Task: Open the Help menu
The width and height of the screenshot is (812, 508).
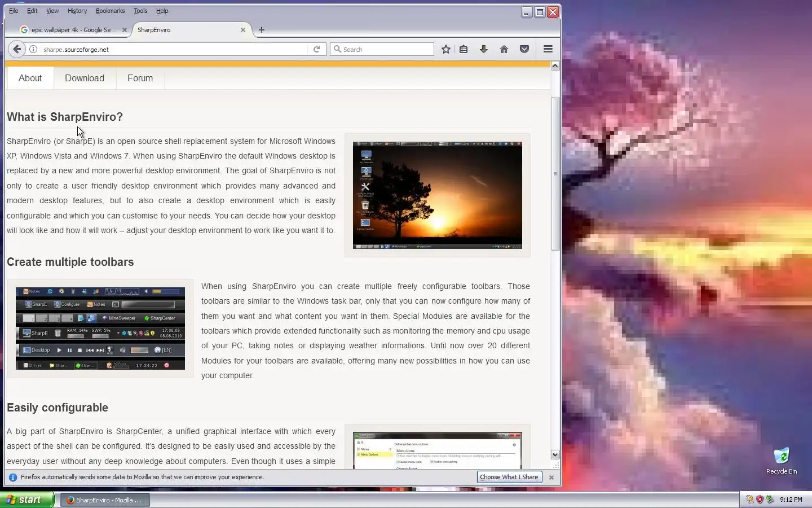Action: tap(162, 11)
